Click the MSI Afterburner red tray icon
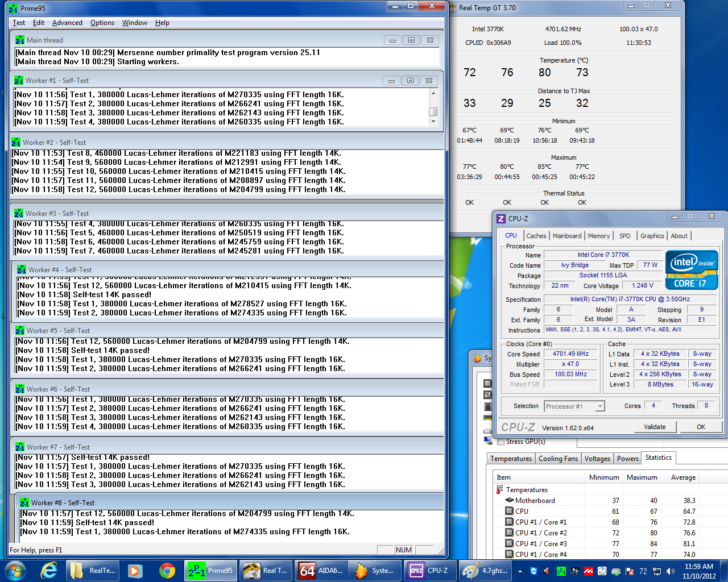Viewport: 728px width, 582px height. pyautogui.click(x=589, y=571)
